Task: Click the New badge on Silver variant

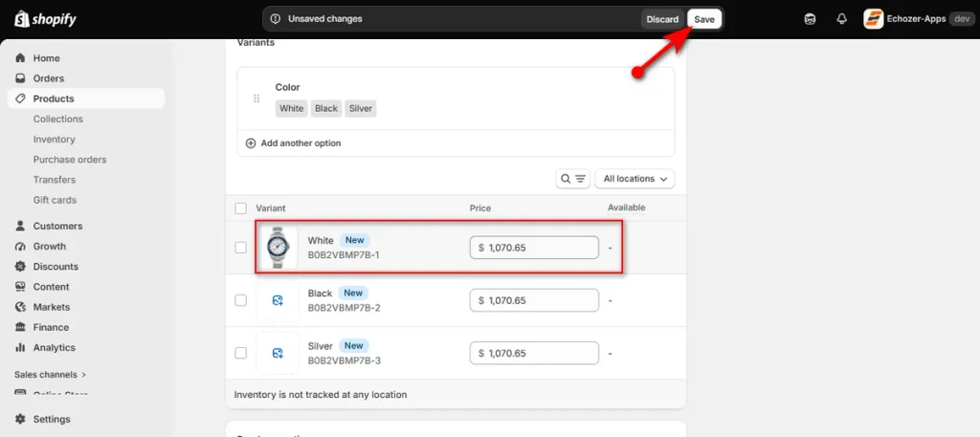Action: click(x=354, y=346)
